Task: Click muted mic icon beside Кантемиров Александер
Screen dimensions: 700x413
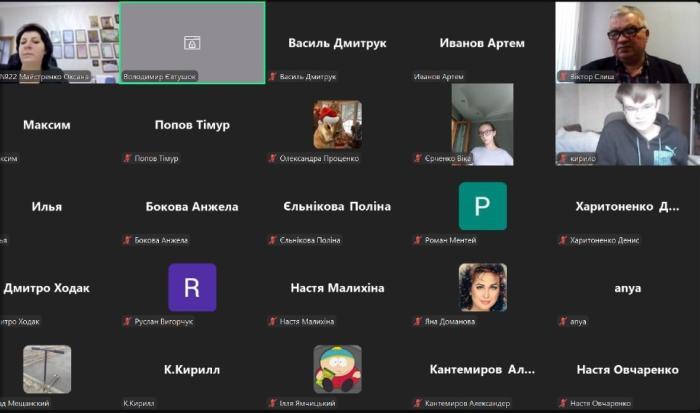Action: [417, 403]
